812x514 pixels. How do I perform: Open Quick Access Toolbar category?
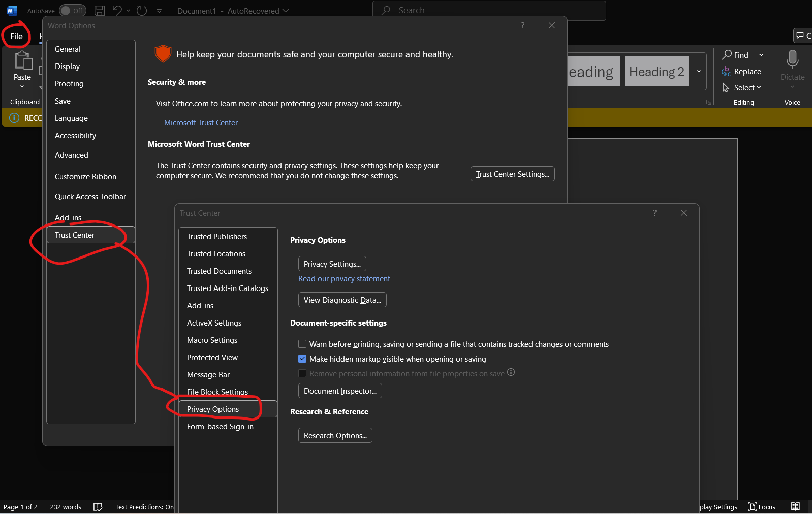(91, 197)
